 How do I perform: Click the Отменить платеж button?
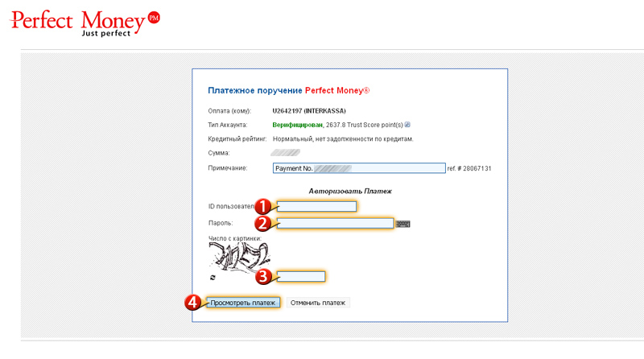pos(318,303)
